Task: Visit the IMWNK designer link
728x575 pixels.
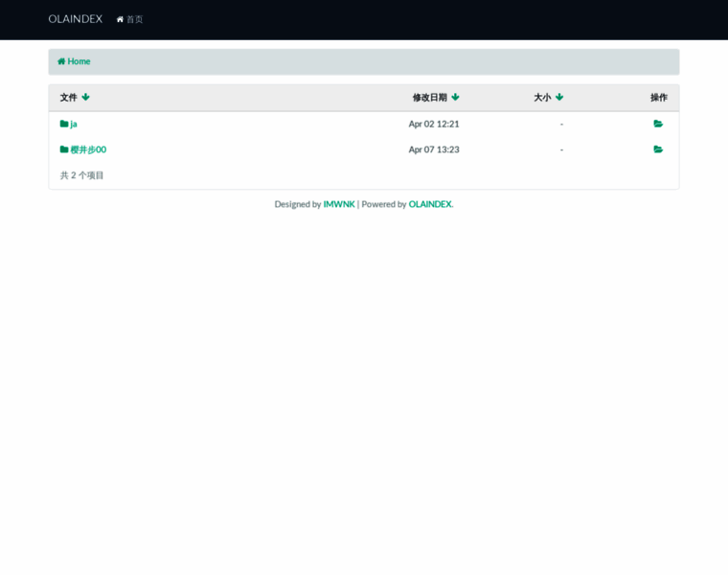Action: click(x=339, y=204)
